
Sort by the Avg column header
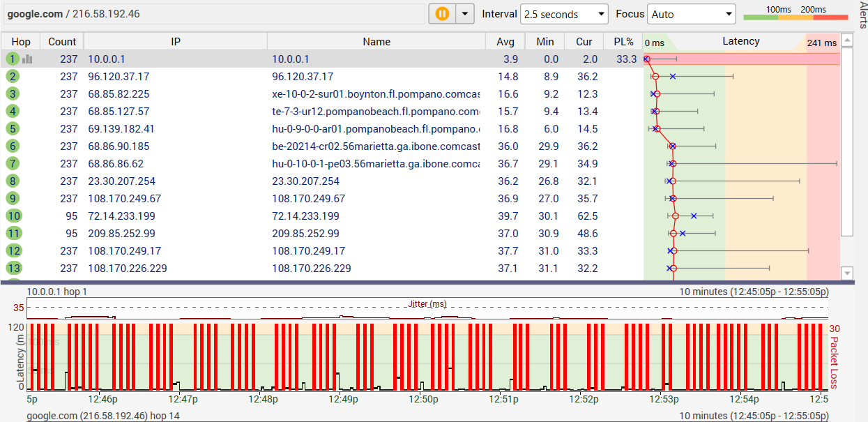[x=505, y=42]
